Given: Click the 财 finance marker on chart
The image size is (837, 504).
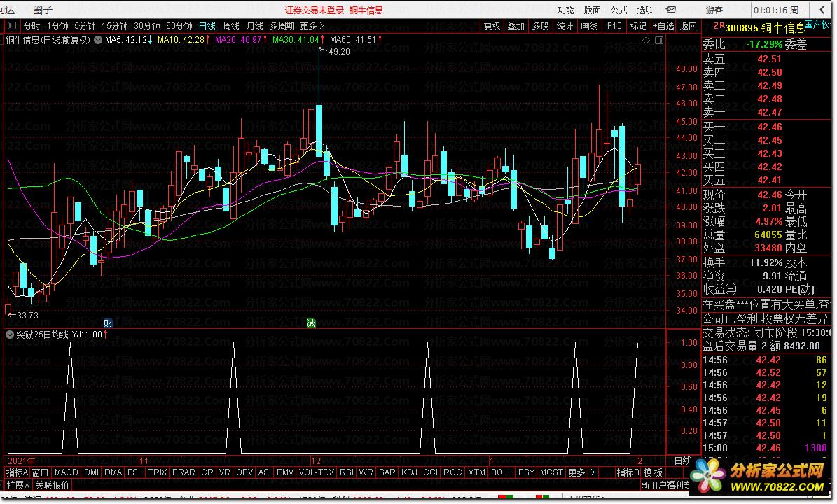Looking at the screenshot, I should point(108,323).
